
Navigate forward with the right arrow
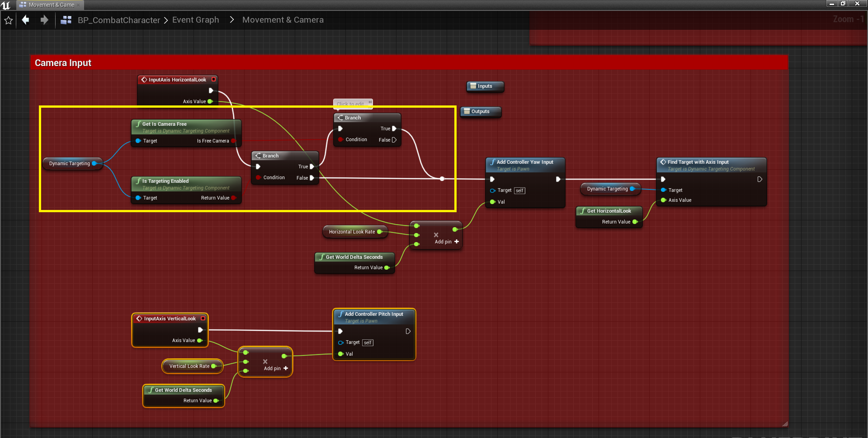[x=44, y=20]
